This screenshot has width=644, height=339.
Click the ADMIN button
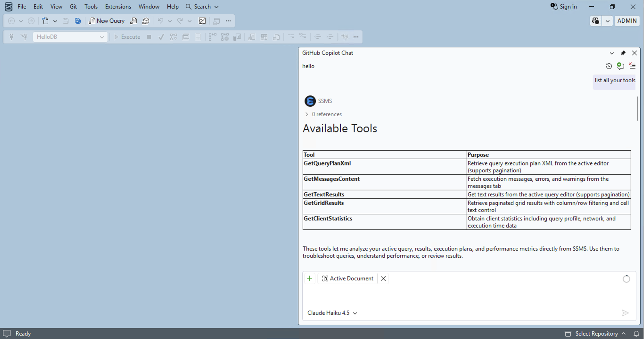pos(627,21)
